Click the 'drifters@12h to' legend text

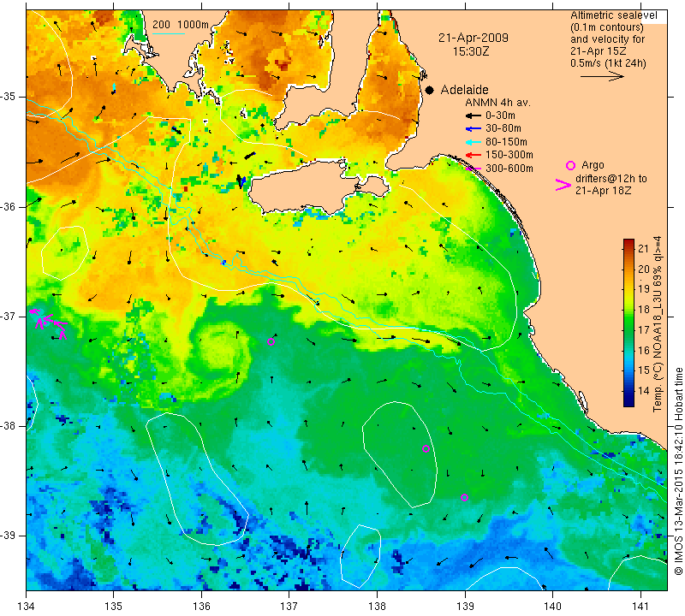click(611, 179)
